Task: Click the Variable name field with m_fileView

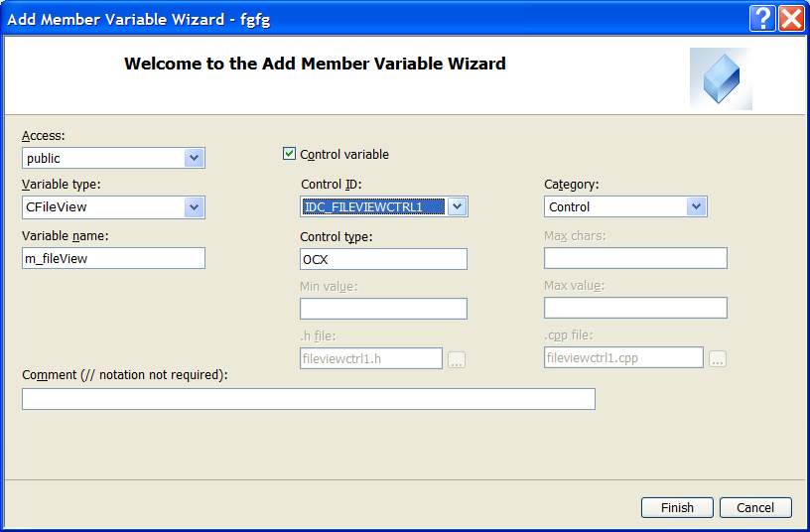Action: (x=113, y=258)
